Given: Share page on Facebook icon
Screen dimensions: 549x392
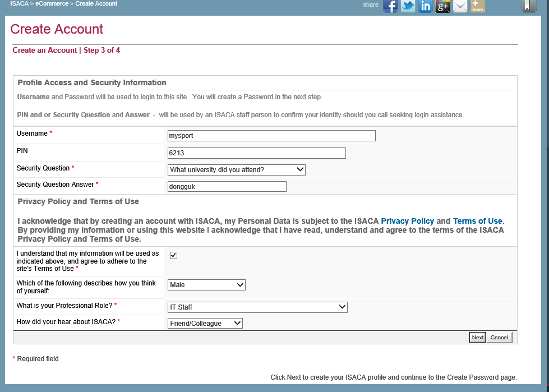Looking at the screenshot, I should coord(390,6).
